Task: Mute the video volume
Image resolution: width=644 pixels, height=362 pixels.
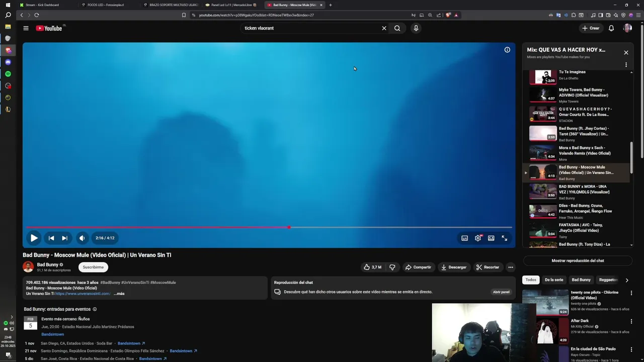Action: click(82, 238)
